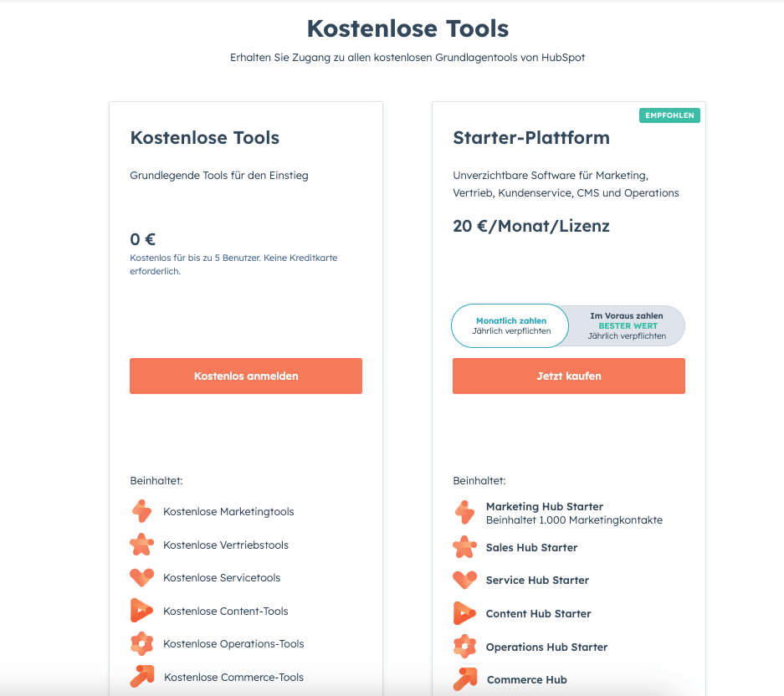
Task: Click the Starter-Plattform heading
Action: (x=531, y=137)
